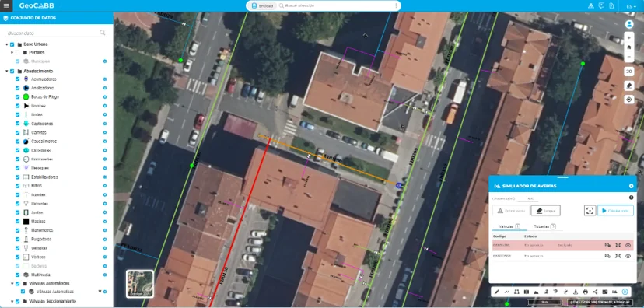644x308 pixels.
Task: Click the zoom level 20 indicator
Action: 628,72
